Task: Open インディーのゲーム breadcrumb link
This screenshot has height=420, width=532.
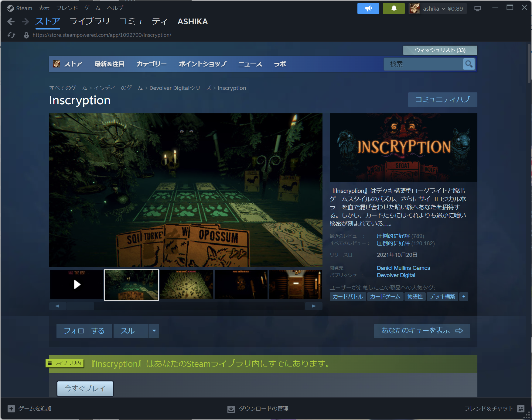Action: tap(118, 88)
